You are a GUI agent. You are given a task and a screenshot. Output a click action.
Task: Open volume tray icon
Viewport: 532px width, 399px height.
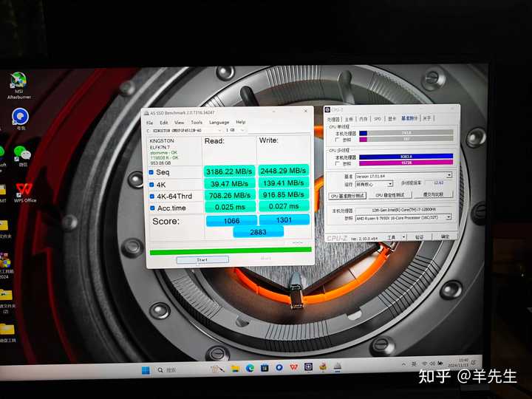[432, 364]
